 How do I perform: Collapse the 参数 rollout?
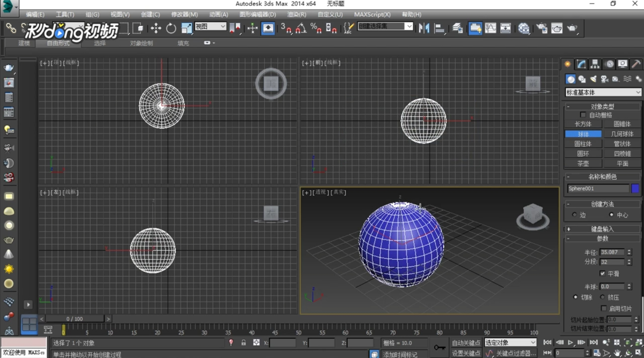603,238
